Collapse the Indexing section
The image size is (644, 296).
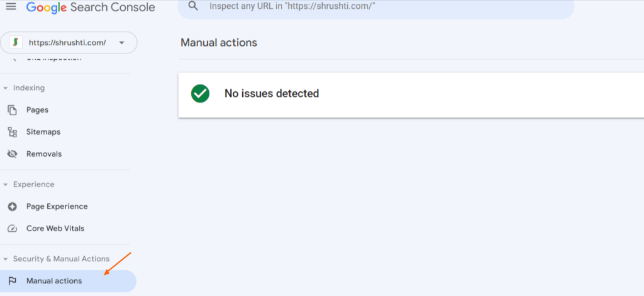coord(6,88)
